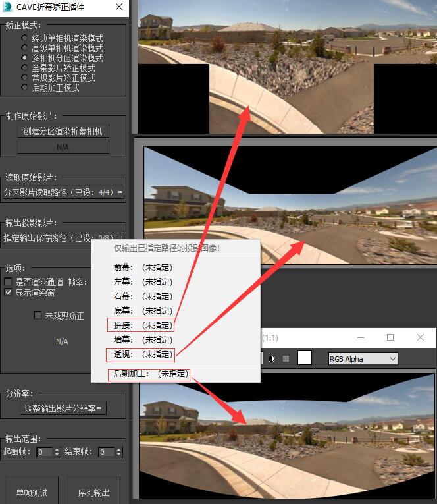This screenshot has width=437, height=504.
Task: Open the RGB Alpha channel dropdown
Action: pyautogui.click(x=363, y=359)
